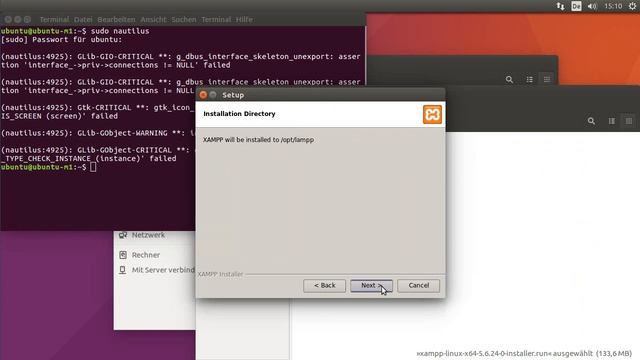Open the clock showing 15:10

point(613,6)
